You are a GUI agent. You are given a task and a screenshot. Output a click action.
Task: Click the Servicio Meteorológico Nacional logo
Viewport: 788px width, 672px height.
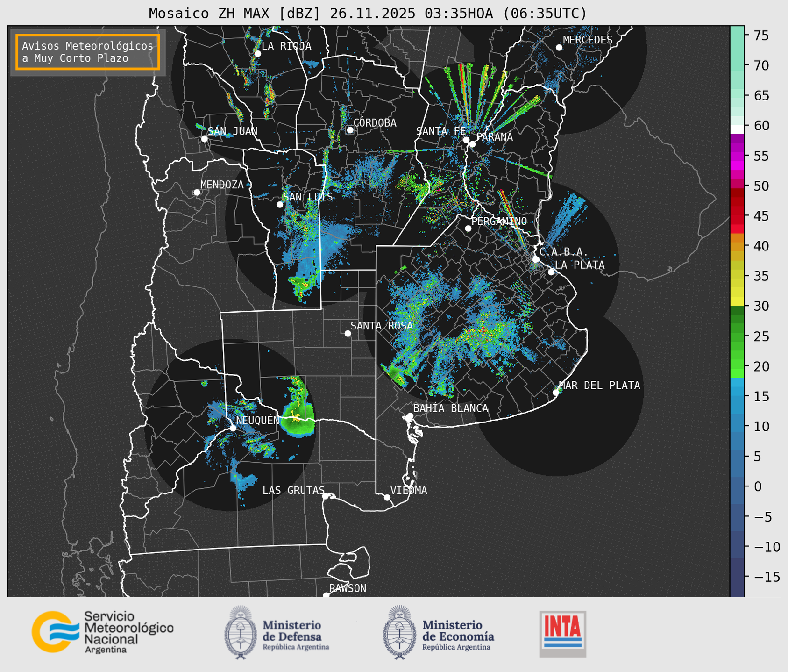(x=103, y=632)
